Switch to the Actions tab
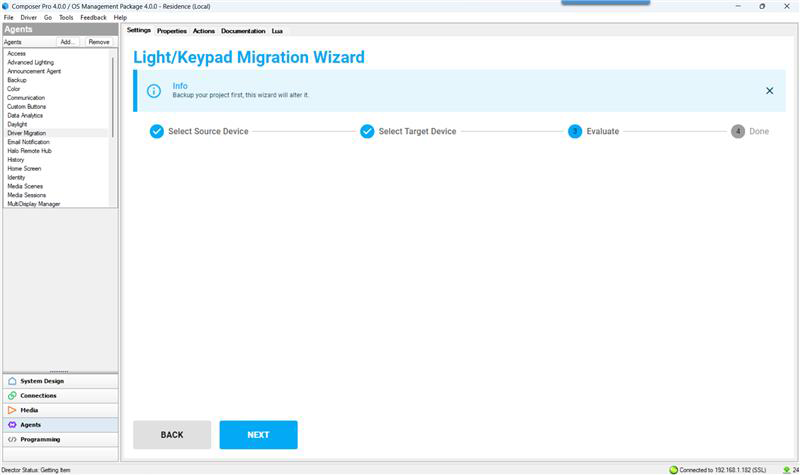This screenshot has width=800, height=475. click(x=204, y=31)
